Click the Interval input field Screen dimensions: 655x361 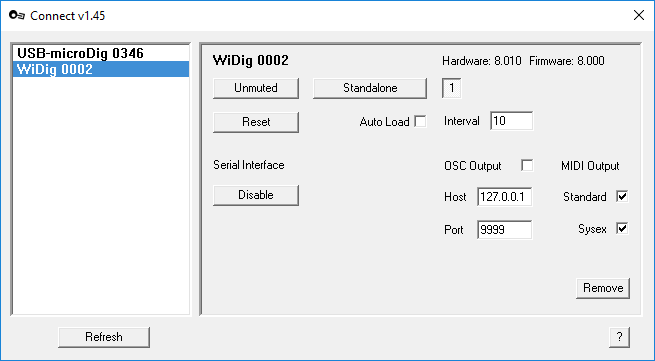pos(512,121)
